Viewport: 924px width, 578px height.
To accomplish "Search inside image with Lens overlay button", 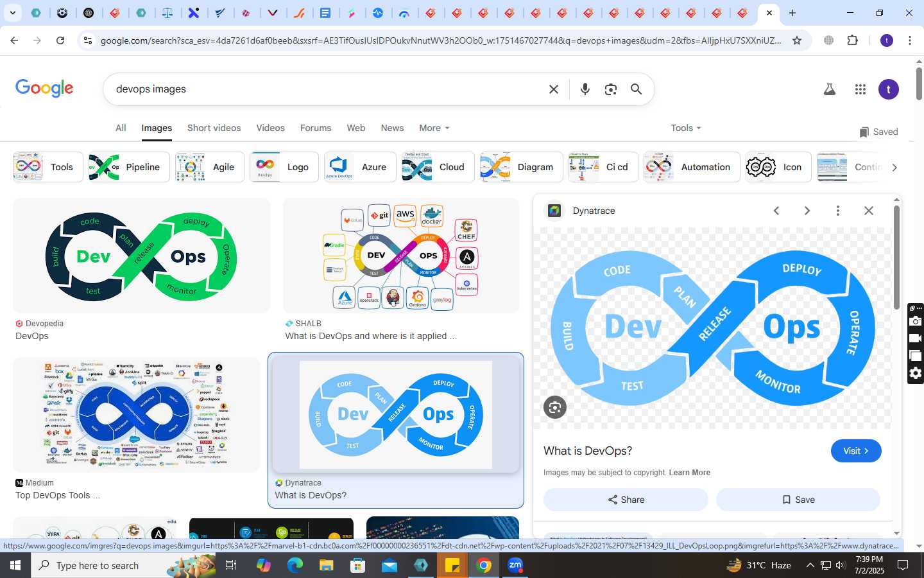I will 555,407.
